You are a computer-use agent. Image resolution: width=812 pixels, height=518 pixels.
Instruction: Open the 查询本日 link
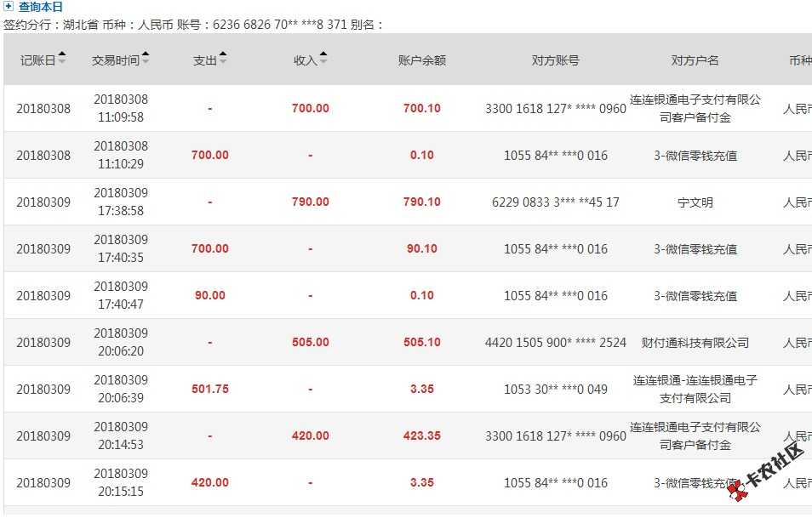coord(40,7)
